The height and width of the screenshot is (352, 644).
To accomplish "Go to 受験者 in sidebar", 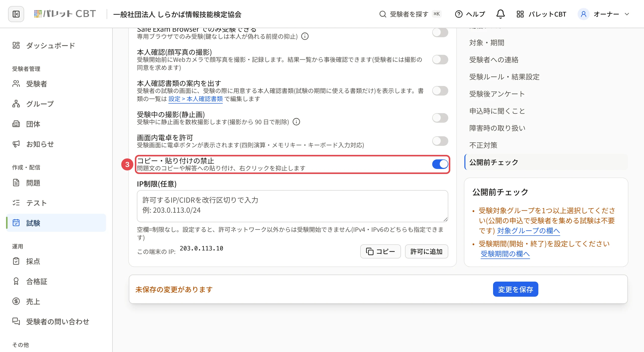I will pyautogui.click(x=56, y=84).
